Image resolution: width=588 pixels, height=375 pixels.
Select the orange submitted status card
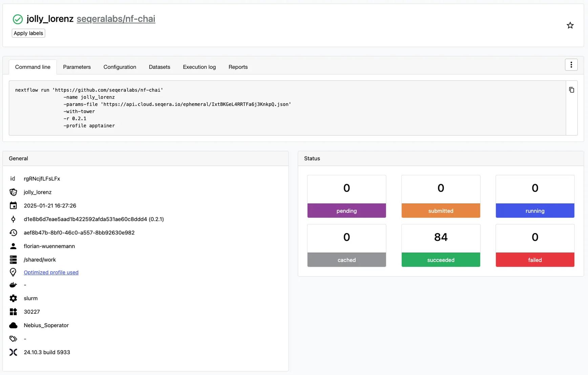click(441, 197)
